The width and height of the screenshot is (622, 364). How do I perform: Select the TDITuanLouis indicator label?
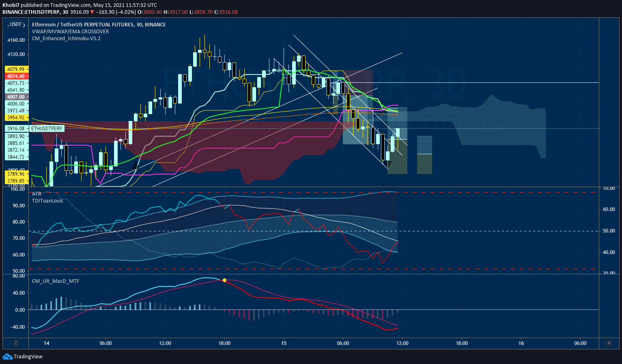click(47, 200)
